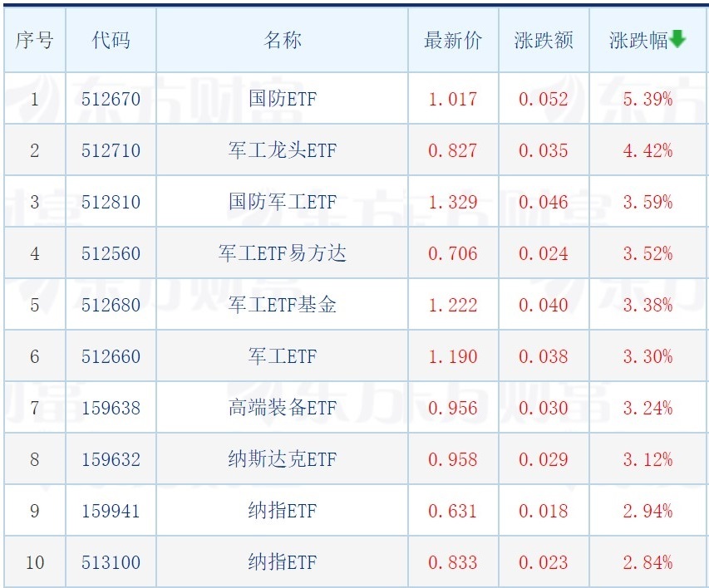The width and height of the screenshot is (709, 588).
Task: Open the 军工龙头ETF fund link
Action: pos(282,150)
